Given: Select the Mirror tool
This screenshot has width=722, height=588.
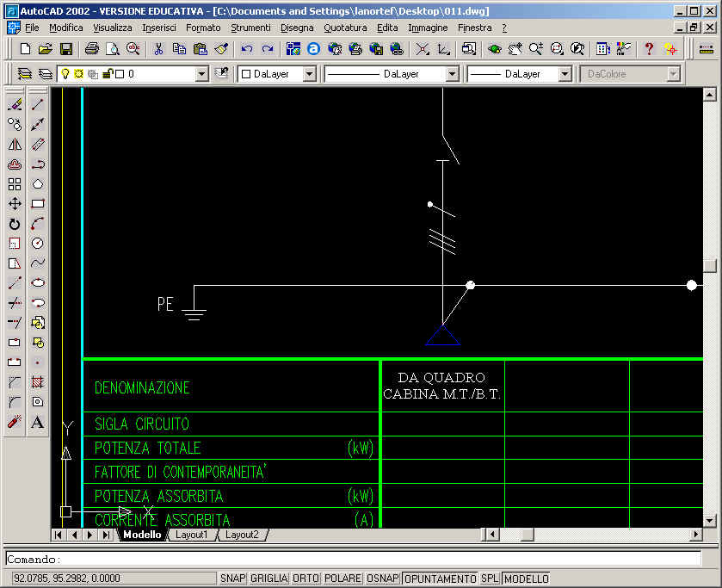Looking at the screenshot, I should pos(15,145).
